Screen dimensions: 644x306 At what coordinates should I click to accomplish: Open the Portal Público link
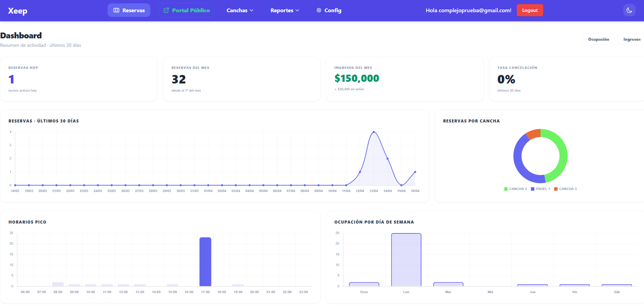[186, 10]
